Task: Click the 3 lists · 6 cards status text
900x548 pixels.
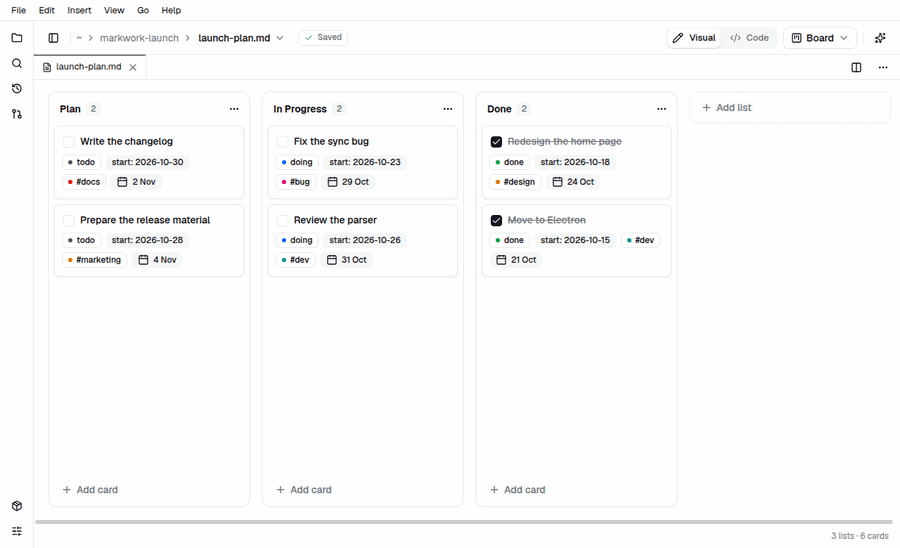Action: point(860,536)
